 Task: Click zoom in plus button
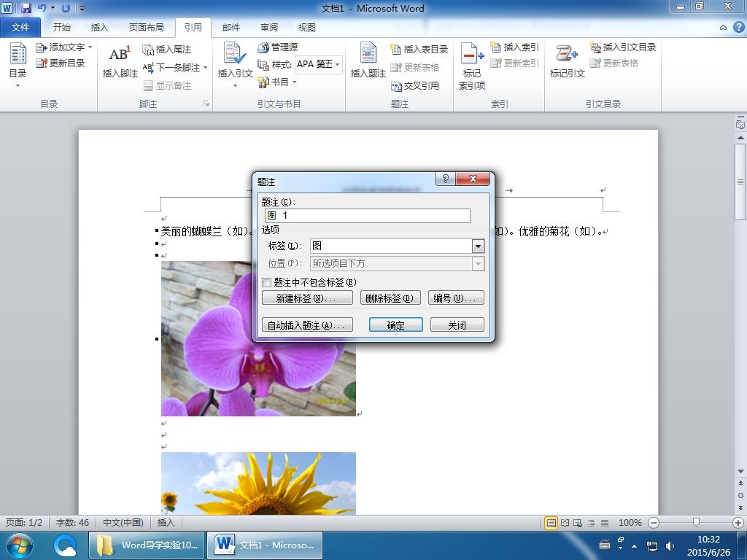738,523
